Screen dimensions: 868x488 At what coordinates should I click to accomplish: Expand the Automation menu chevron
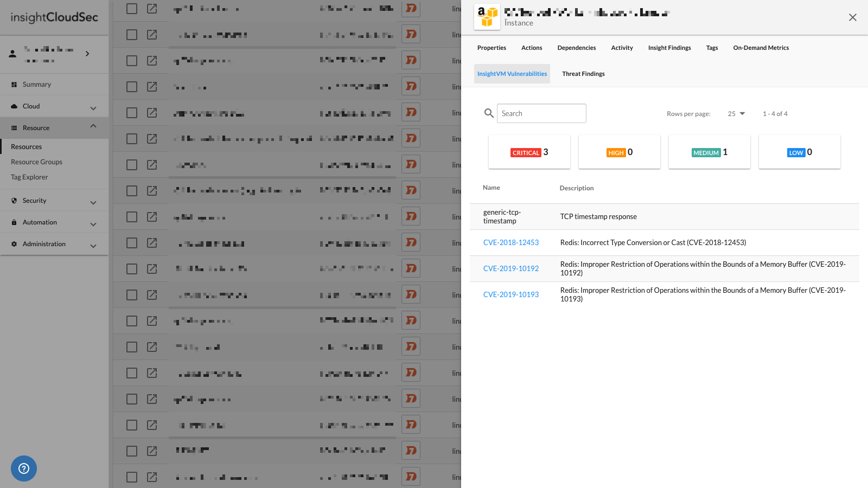(93, 224)
